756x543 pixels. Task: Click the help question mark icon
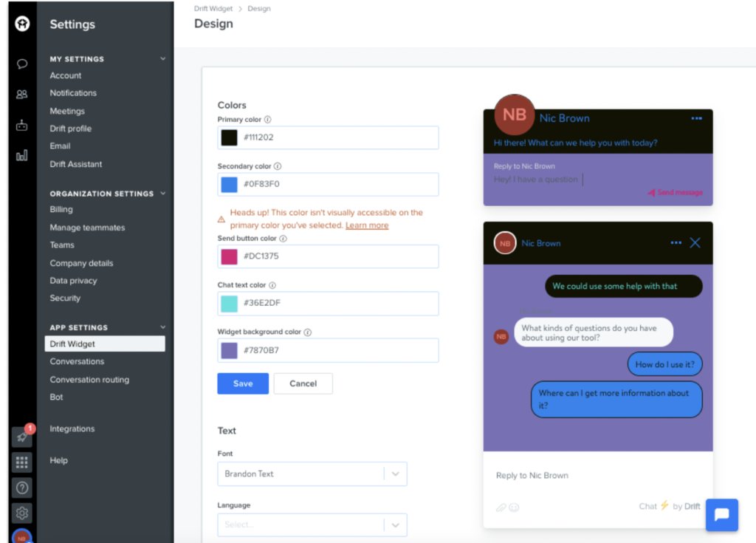click(x=22, y=488)
